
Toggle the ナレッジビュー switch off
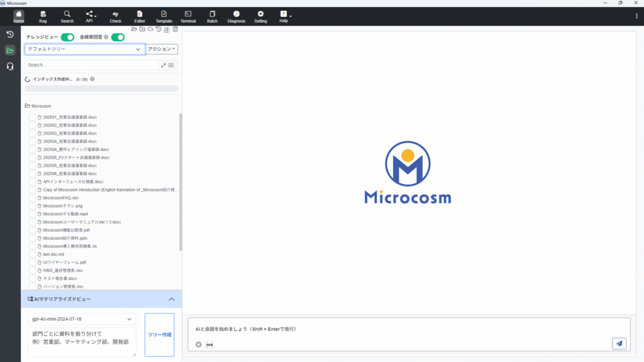[x=67, y=38]
